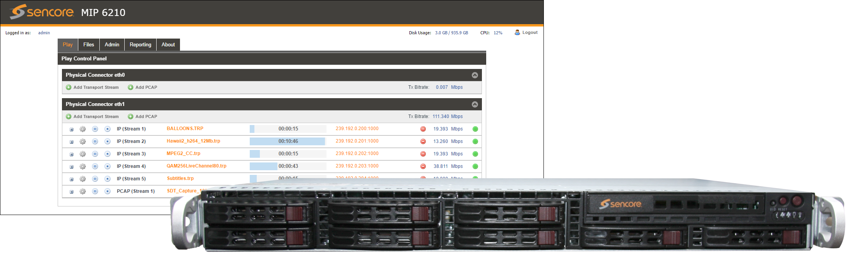The width and height of the screenshot is (868, 268).
Task: Open the Subtitles.trp file link
Action: point(180,178)
